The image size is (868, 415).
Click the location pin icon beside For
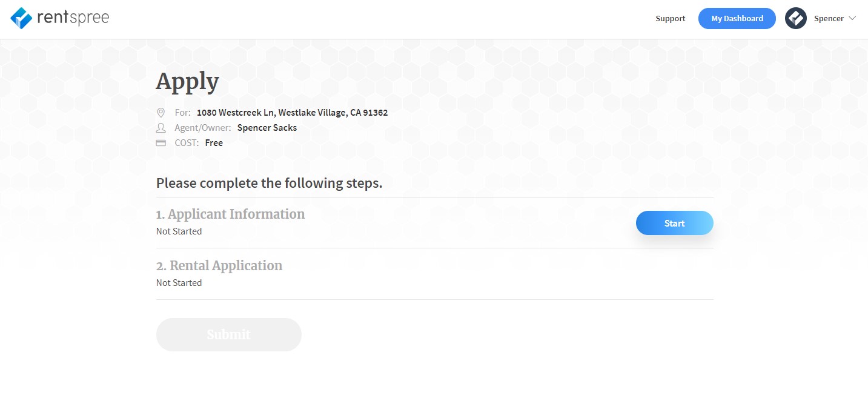click(161, 113)
